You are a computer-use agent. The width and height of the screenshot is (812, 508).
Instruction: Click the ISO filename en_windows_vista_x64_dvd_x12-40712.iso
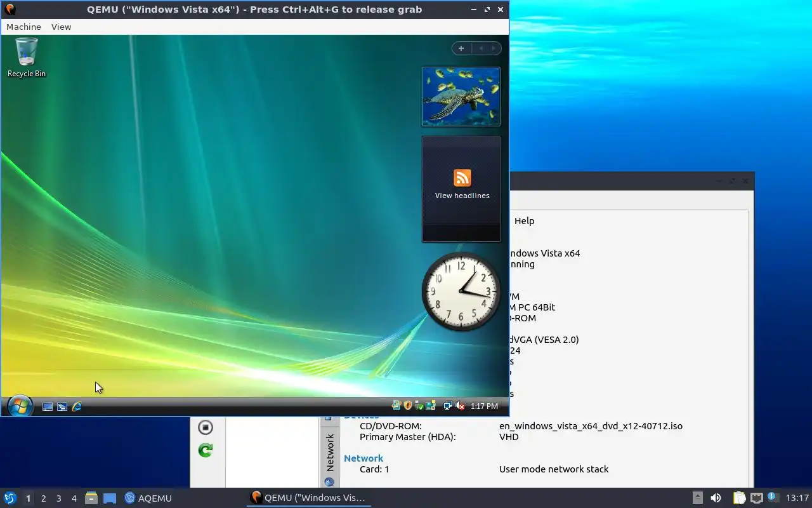591,426
